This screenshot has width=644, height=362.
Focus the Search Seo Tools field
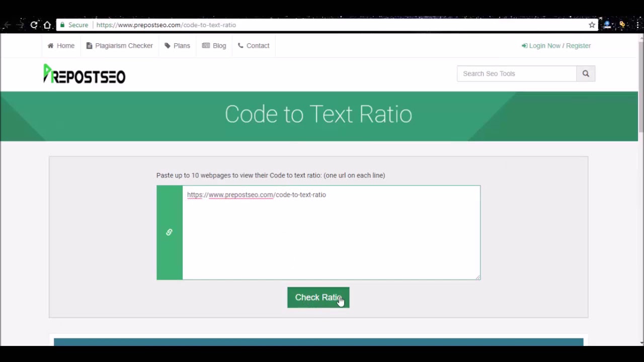517,73
